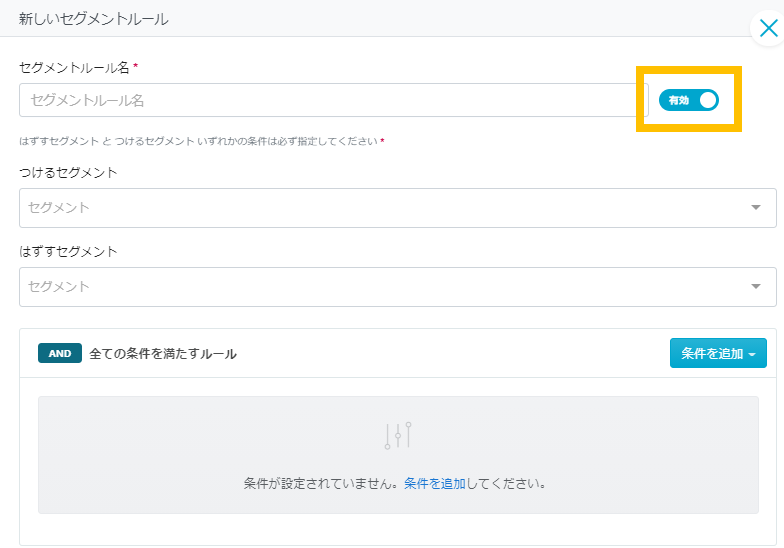
Task: Open the はずすセグメント dropdown
Action: [x=398, y=286]
